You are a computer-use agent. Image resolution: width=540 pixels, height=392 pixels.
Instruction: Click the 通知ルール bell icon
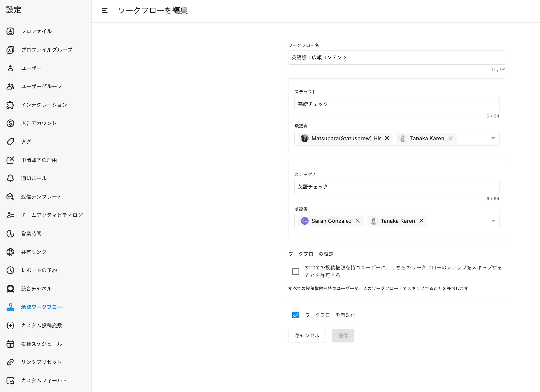[10, 178]
